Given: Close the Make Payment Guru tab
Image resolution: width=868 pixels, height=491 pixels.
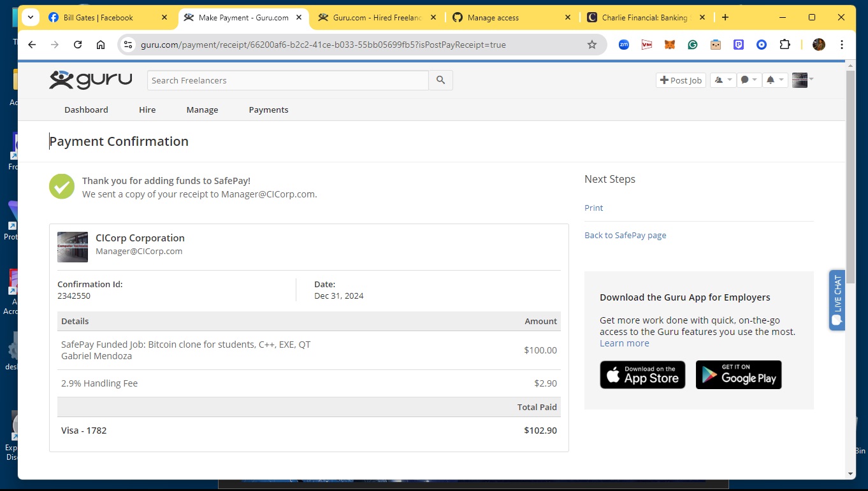Looking at the screenshot, I should [299, 18].
